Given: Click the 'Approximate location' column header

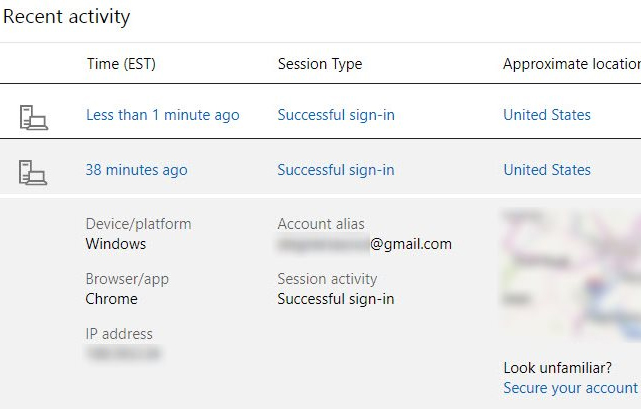Looking at the screenshot, I should (570, 64).
